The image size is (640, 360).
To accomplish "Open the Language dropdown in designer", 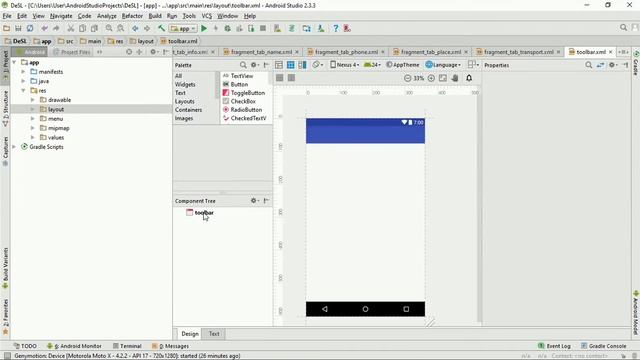I will pos(443,64).
